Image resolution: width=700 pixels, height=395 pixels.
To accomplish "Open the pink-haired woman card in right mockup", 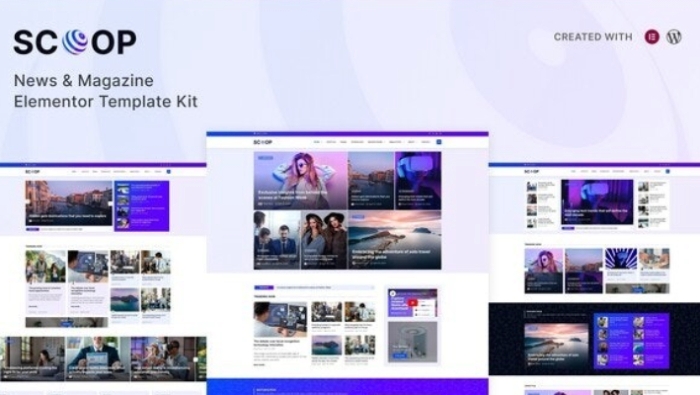I will click(543, 271).
